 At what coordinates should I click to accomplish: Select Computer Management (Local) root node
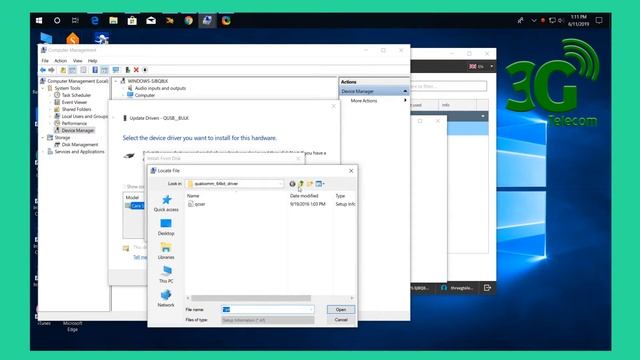coord(78,81)
